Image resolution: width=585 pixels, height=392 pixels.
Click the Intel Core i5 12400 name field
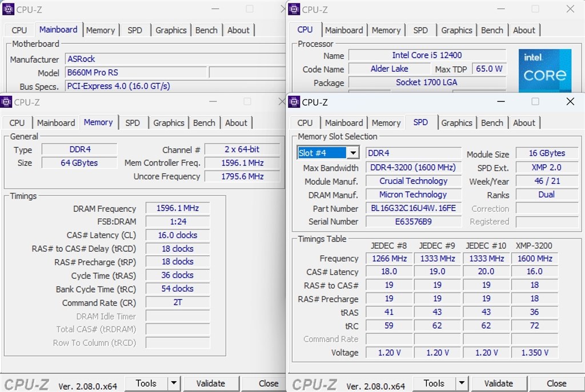(427, 55)
